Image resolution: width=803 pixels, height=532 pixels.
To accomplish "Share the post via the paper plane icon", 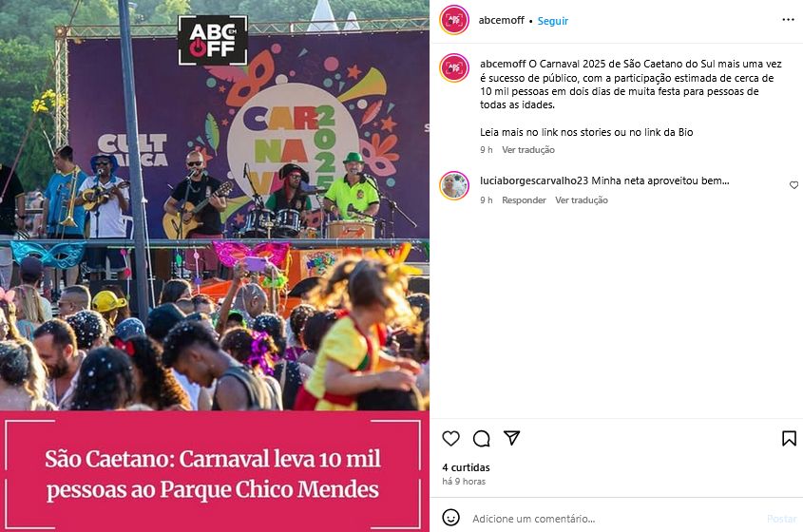I will tap(511, 438).
